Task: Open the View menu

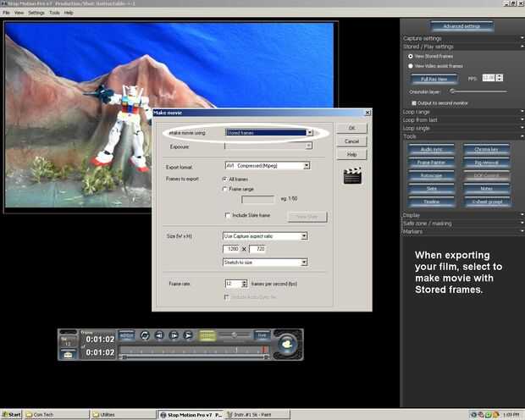Action: pyautogui.click(x=19, y=13)
